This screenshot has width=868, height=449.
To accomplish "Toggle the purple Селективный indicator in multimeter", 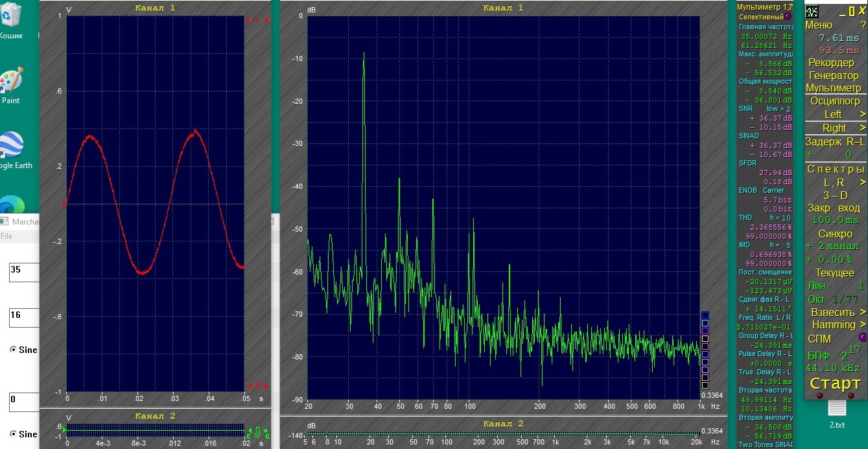I will pyautogui.click(x=788, y=16).
